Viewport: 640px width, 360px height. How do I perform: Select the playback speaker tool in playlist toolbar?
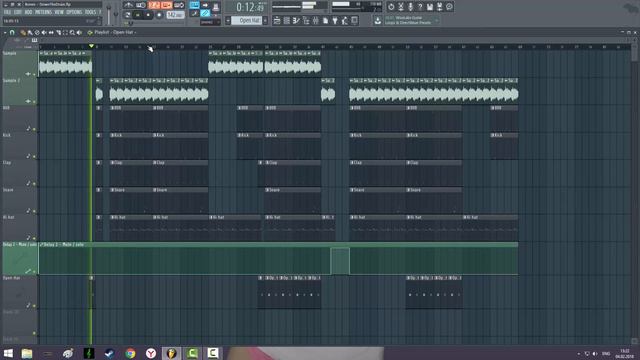[80, 32]
